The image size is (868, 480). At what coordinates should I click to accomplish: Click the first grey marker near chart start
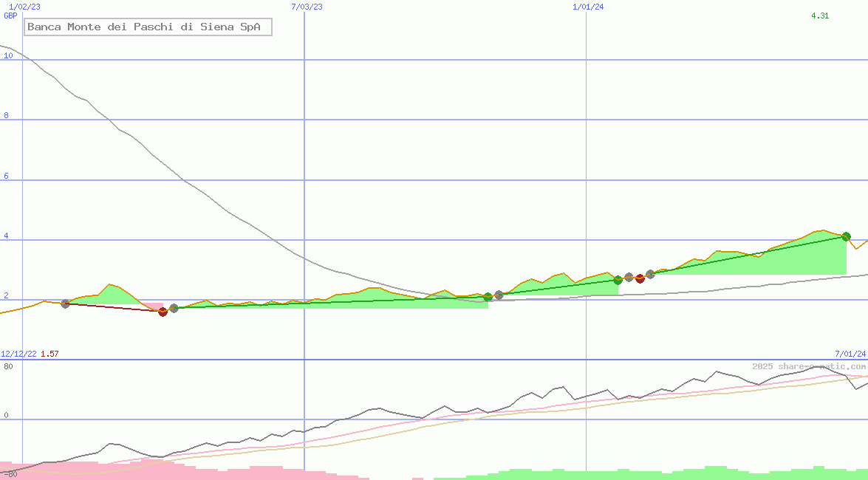click(x=65, y=304)
